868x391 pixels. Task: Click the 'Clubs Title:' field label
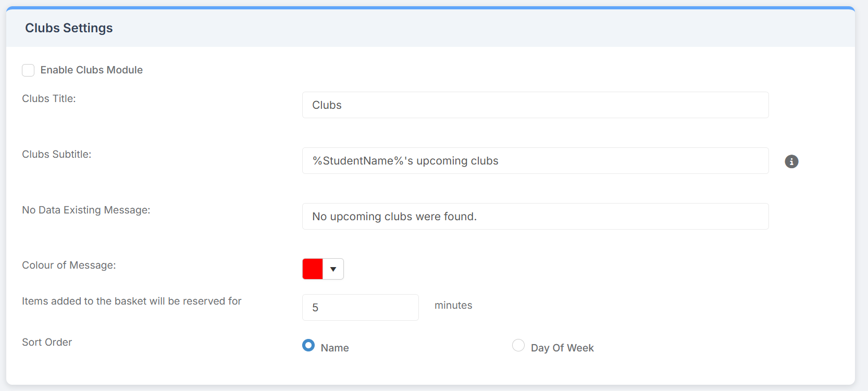49,99
